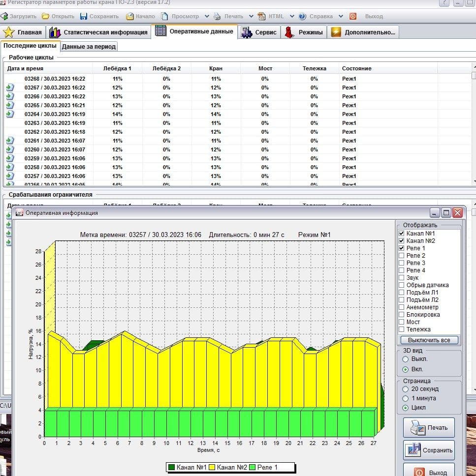The image size is (476, 476).
Task: Open cycle 03267 arrow icon
Action: point(10,88)
